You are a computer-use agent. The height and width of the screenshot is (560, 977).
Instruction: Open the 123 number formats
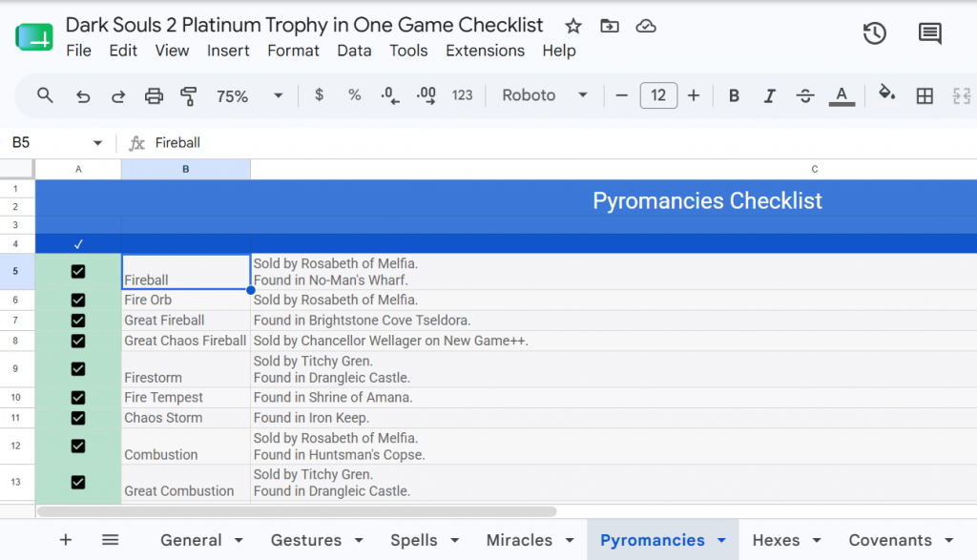[462, 95]
